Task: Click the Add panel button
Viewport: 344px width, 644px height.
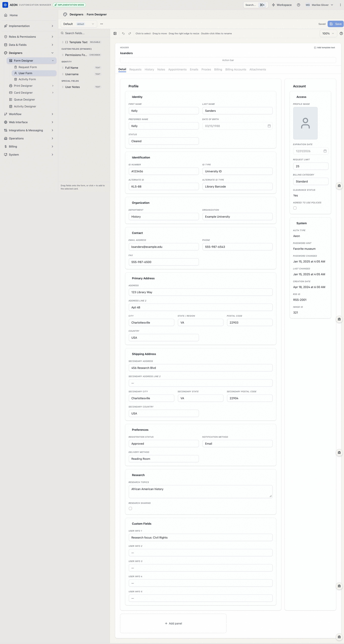Action: (x=173, y=623)
